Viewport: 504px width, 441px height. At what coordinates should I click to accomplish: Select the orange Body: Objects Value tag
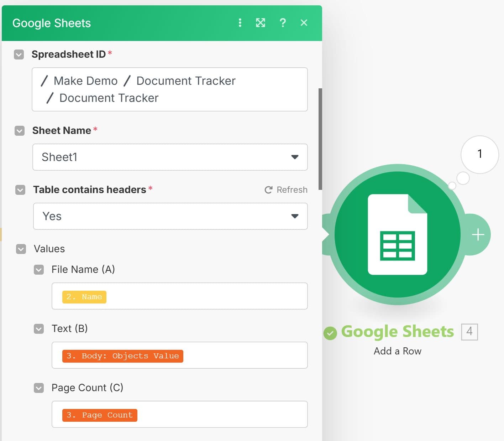point(122,356)
